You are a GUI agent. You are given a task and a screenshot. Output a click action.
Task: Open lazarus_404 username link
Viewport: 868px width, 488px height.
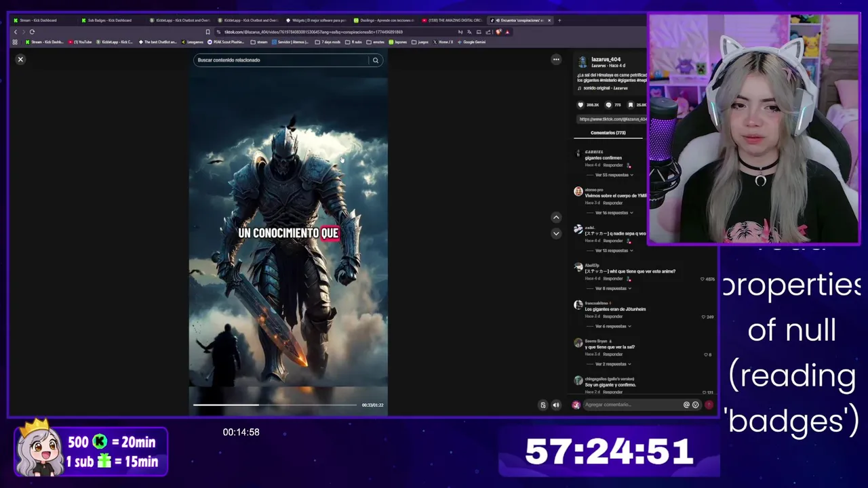click(x=606, y=59)
